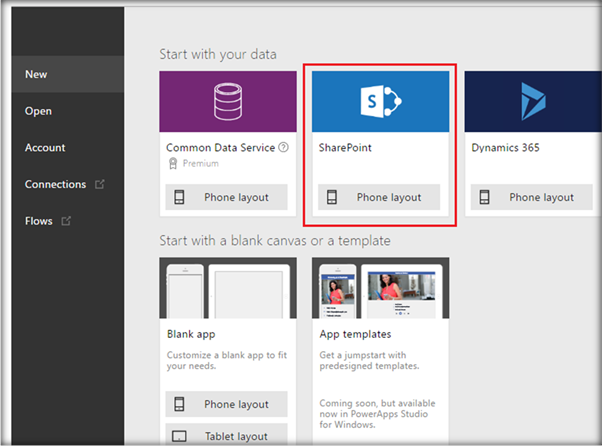The image size is (602, 446).
Task: Click phone icon in SharePoint Phone layout button
Action: point(332,197)
